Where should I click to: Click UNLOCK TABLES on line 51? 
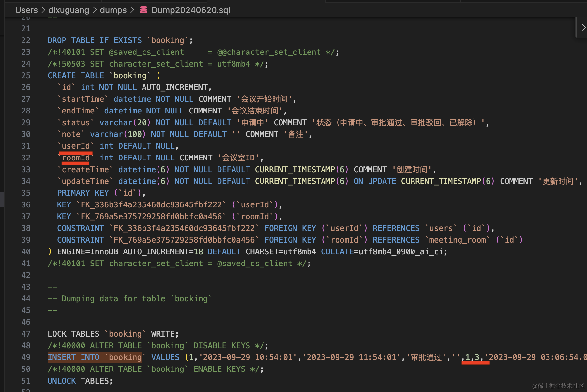78,381
